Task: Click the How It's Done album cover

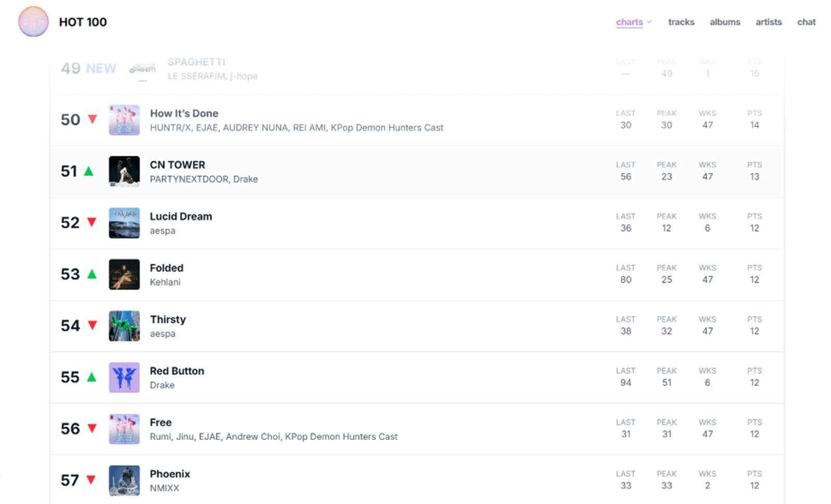Action: coord(124,120)
